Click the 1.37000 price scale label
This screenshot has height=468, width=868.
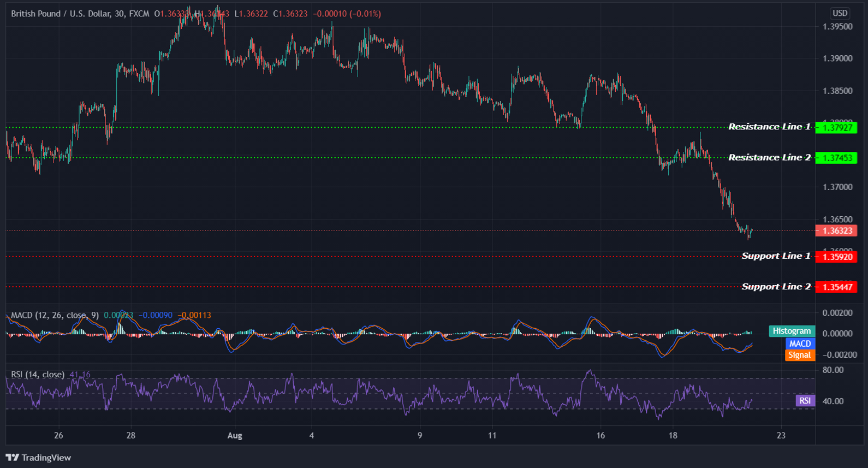pyautogui.click(x=837, y=187)
